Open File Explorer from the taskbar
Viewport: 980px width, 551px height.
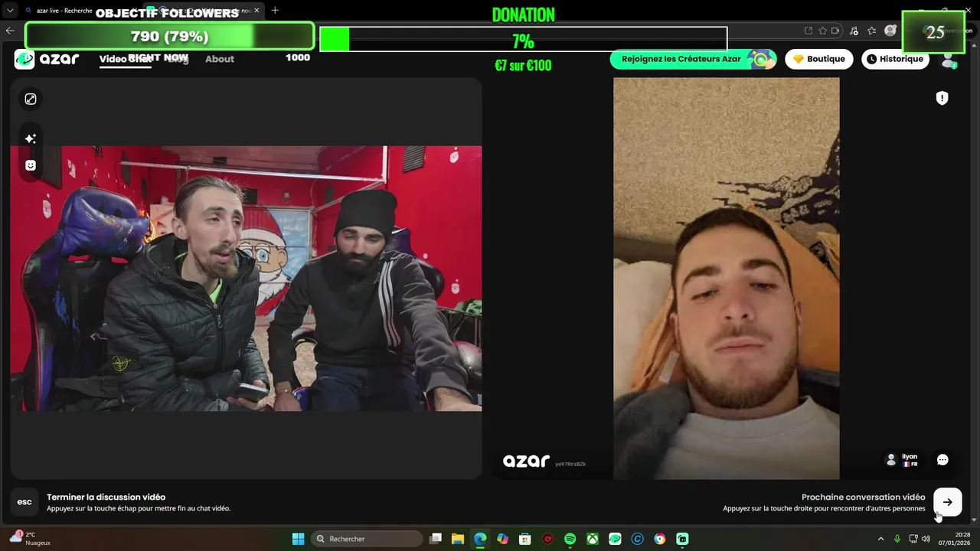tap(458, 539)
